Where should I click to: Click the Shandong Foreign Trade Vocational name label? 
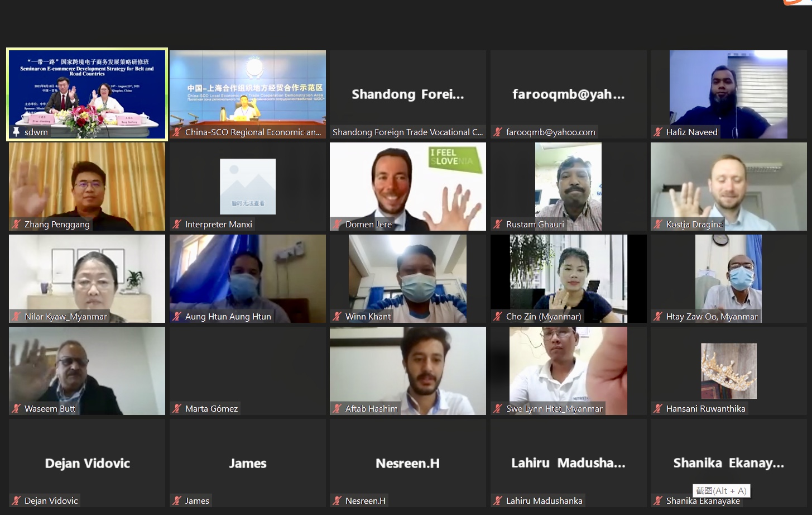pyautogui.click(x=407, y=132)
